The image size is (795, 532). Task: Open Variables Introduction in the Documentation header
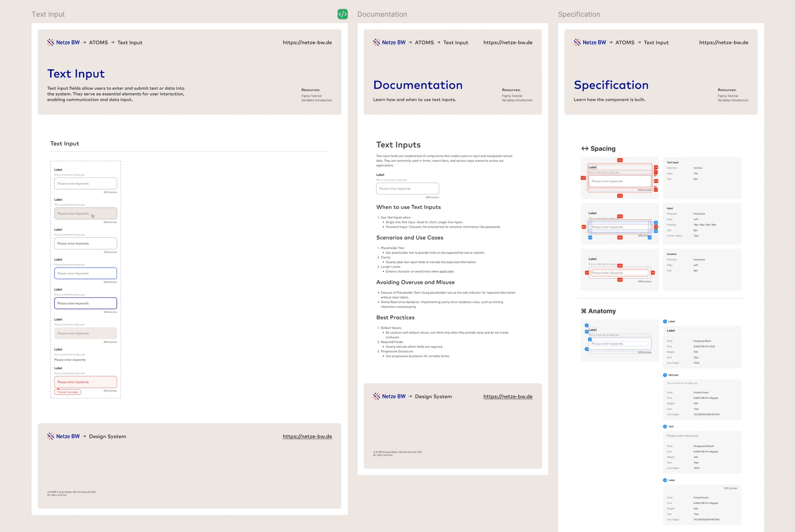pos(517,100)
